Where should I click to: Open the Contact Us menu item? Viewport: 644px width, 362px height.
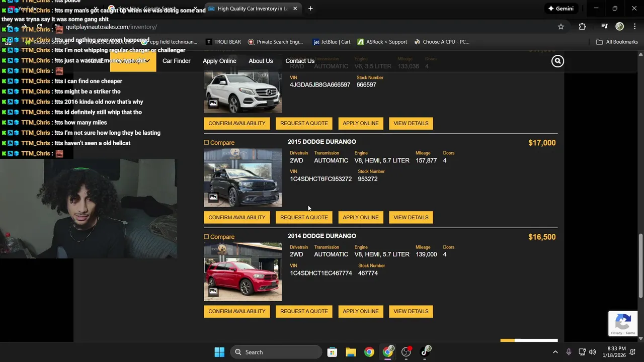(300, 61)
